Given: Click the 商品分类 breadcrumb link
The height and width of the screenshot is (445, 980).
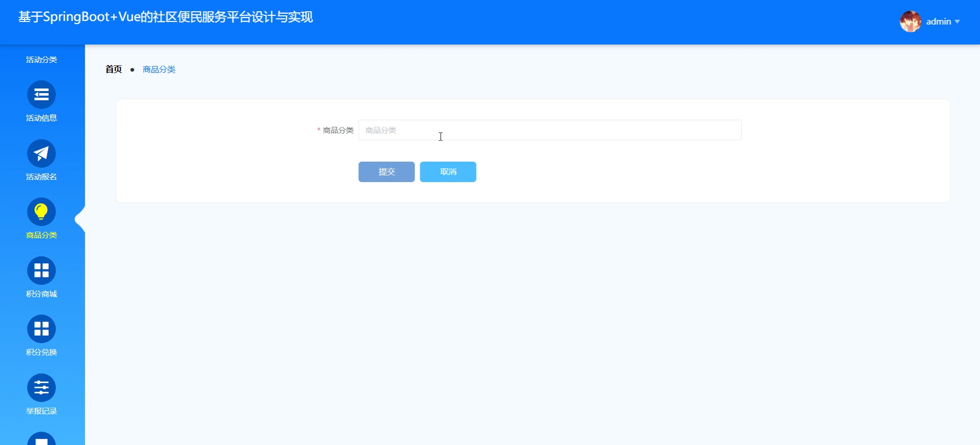Looking at the screenshot, I should tap(159, 70).
